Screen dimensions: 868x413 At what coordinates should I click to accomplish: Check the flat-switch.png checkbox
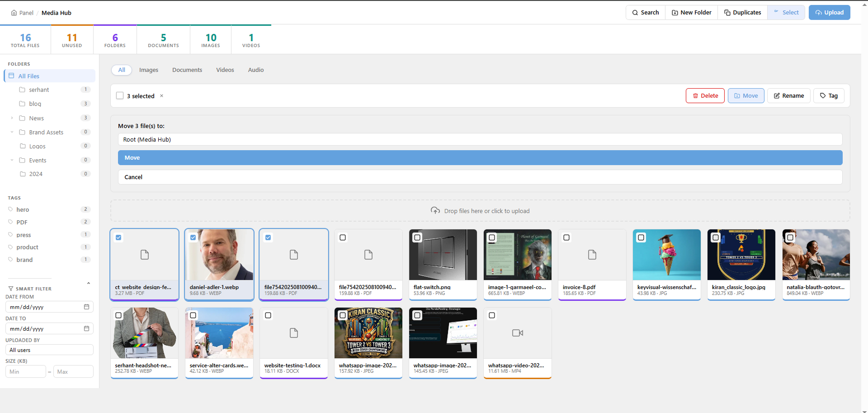pyautogui.click(x=417, y=237)
